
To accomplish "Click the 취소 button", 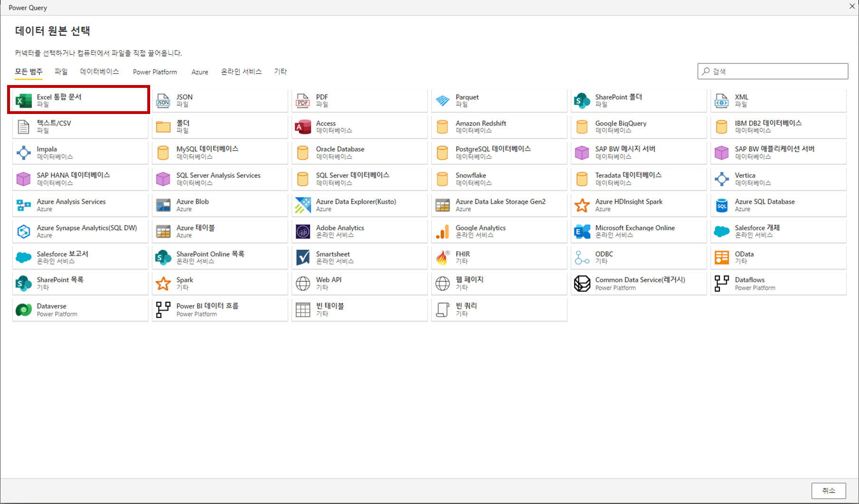I will tap(829, 490).
